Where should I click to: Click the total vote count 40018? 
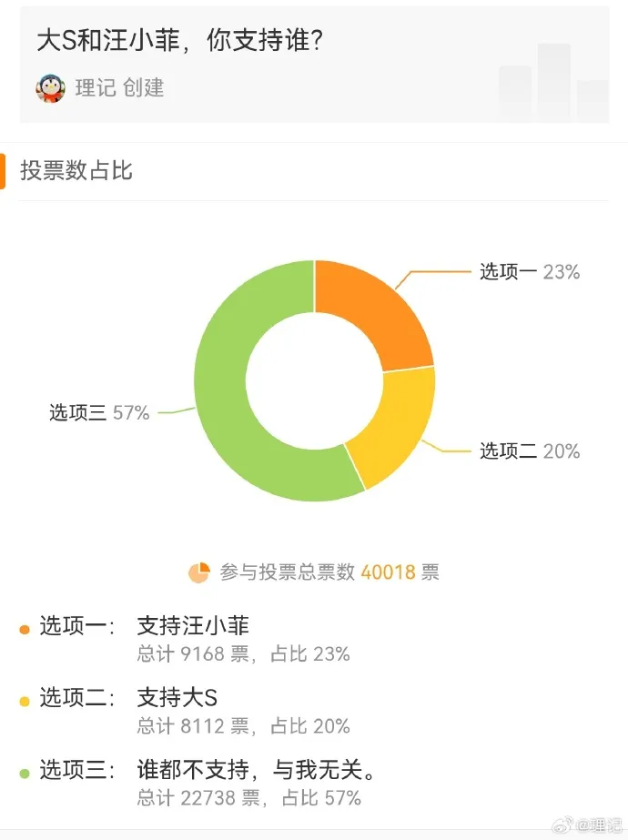coord(388,572)
